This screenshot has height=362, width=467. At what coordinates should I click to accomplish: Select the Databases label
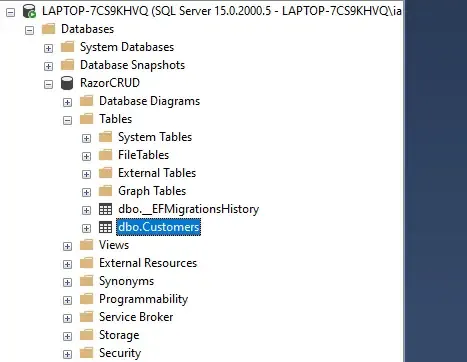point(88,29)
